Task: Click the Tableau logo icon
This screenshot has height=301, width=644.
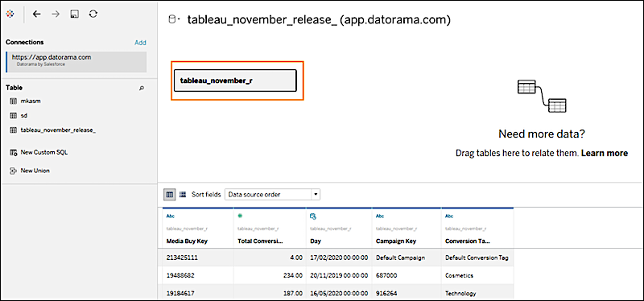Action: tap(10, 14)
